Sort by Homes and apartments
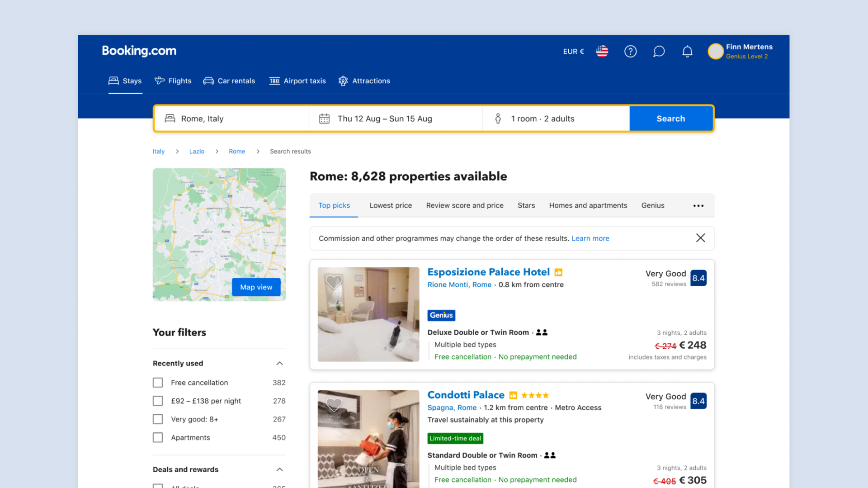 (x=588, y=205)
